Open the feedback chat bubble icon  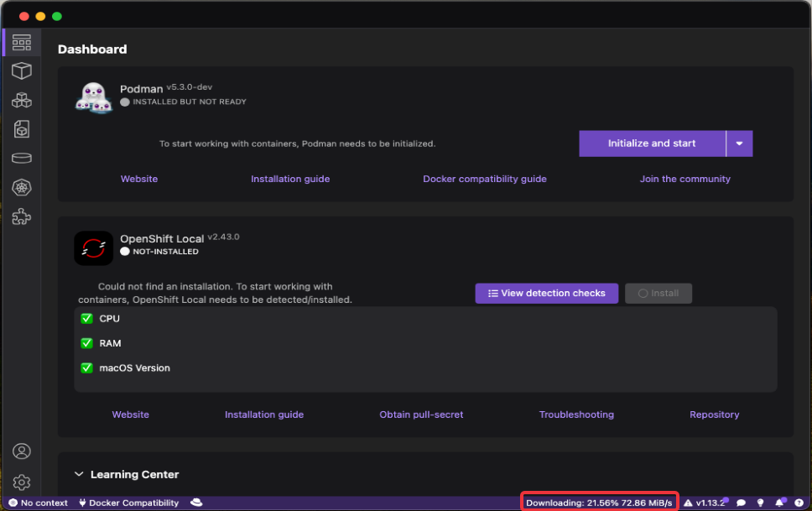[741, 503]
